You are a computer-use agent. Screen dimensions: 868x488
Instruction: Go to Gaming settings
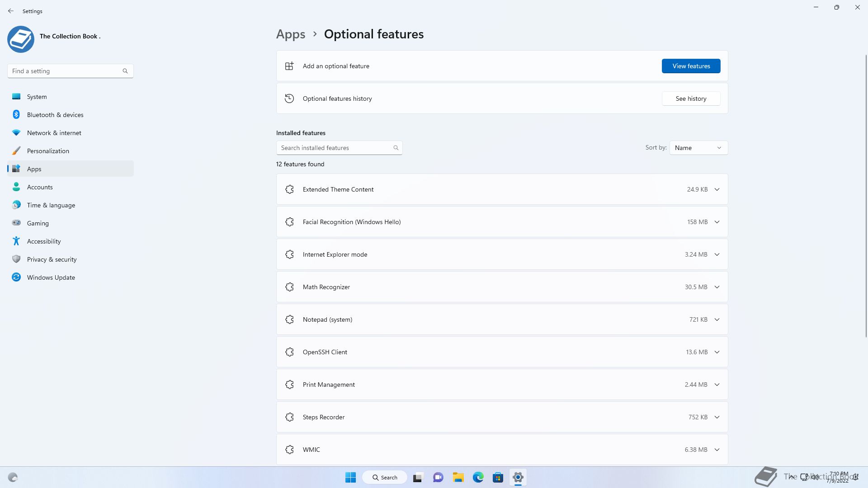71,223
